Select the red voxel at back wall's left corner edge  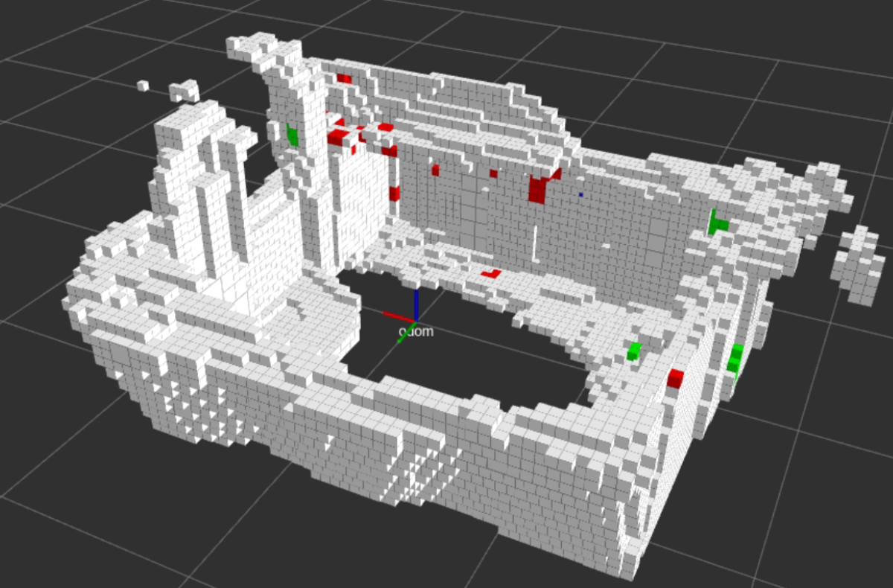point(394,194)
